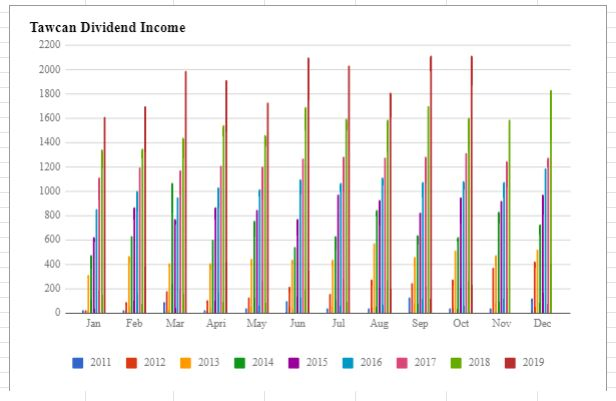The image size is (616, 401).
Task: Toggle the 2018 series legend label
Action: pyautogui.click(x=479, y=362)
